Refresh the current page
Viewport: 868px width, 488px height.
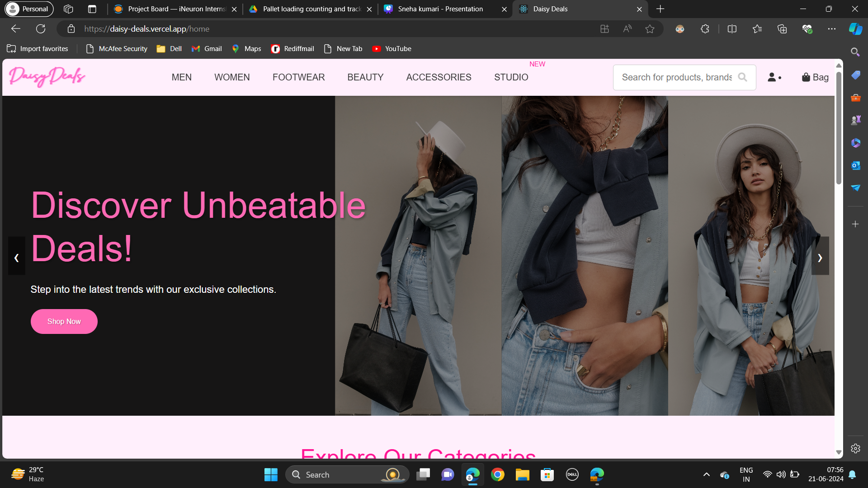(x=41, y=29)
